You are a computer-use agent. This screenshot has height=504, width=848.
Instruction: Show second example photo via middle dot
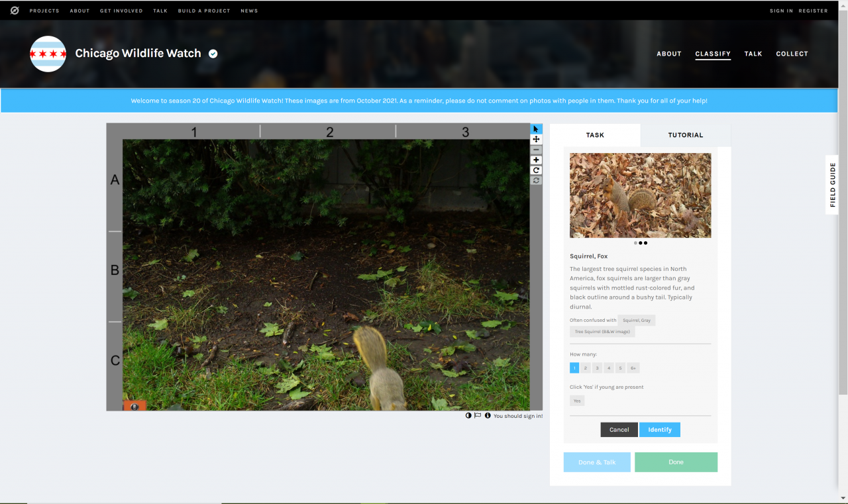[x=641, y=243]
